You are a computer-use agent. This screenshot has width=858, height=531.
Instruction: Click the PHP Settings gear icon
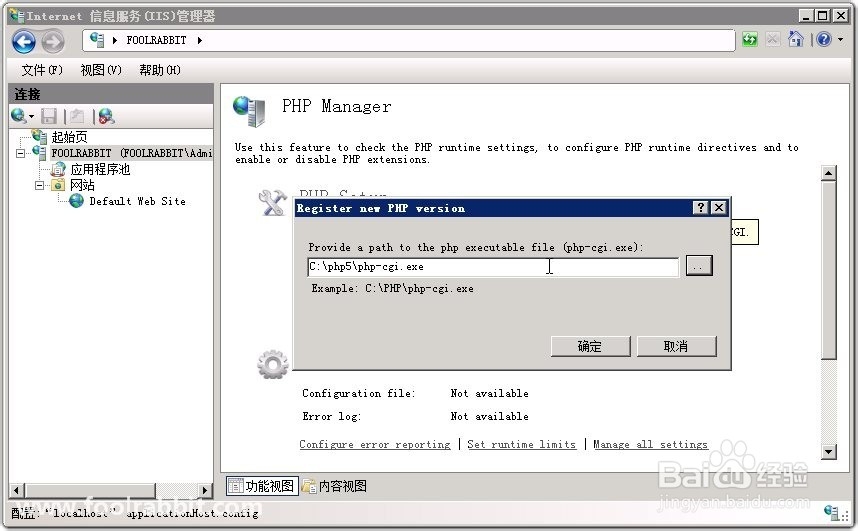click(273, 365)
